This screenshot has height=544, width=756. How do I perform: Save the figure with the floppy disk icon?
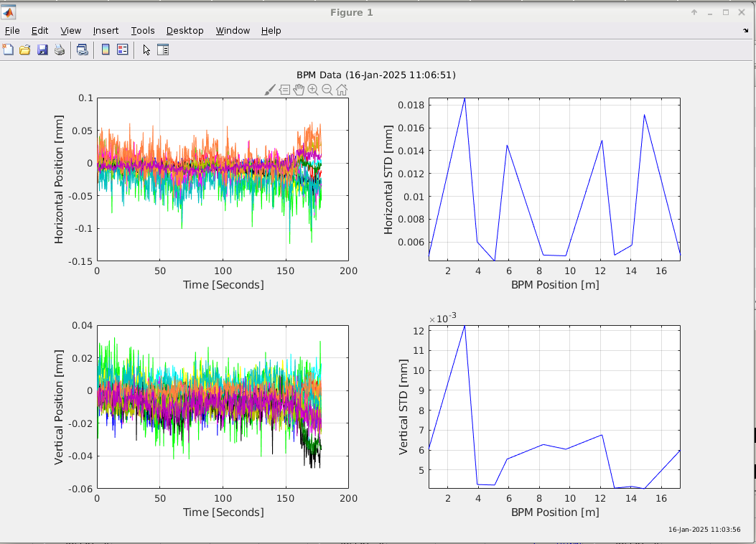tap(42, 50)
